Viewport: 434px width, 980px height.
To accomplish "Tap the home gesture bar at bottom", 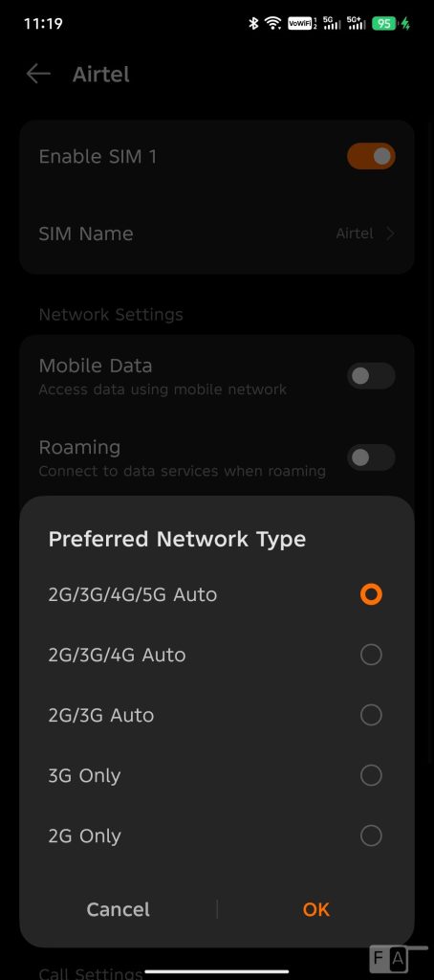I will point(217,971).
